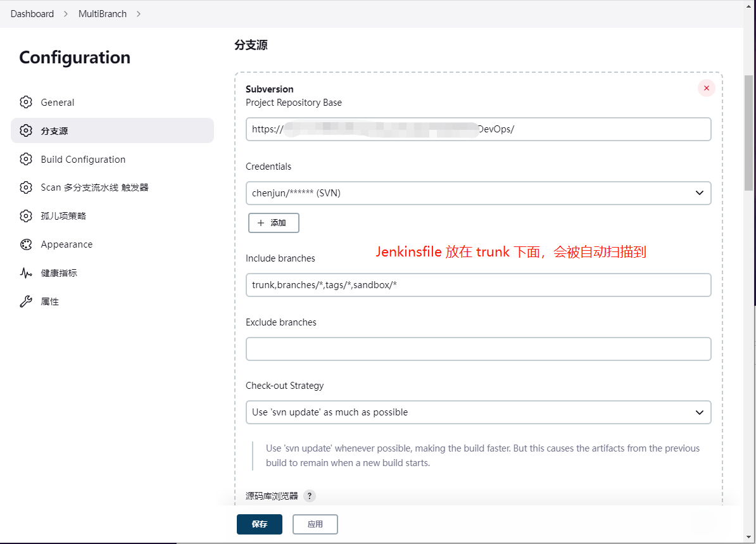Click the 'Exclude branches' label
The width and height of the screenshot is (756, 544).
pos(281,322)
